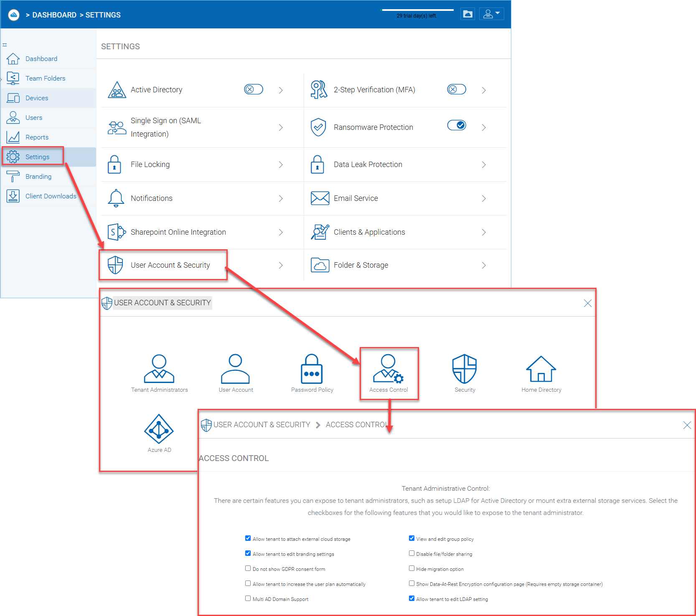Viewport: 696px width, 616px height.
Task: Expand Folder & Storage chevron
Action: click(x=484, y=265)
